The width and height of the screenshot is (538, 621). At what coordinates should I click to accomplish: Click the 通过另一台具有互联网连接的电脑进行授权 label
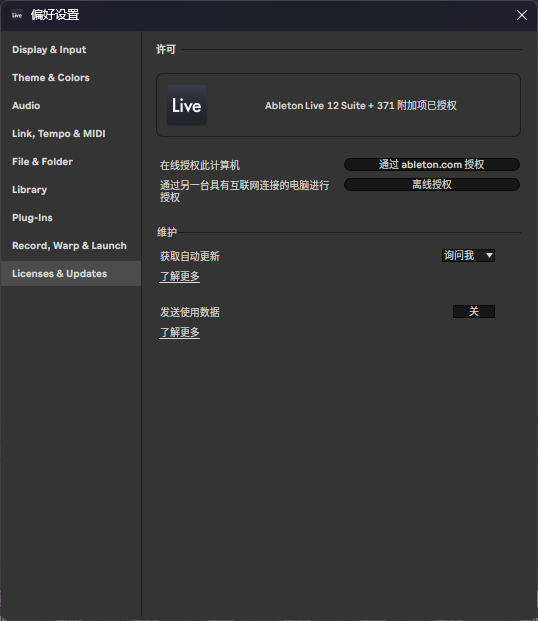[244, 191]
